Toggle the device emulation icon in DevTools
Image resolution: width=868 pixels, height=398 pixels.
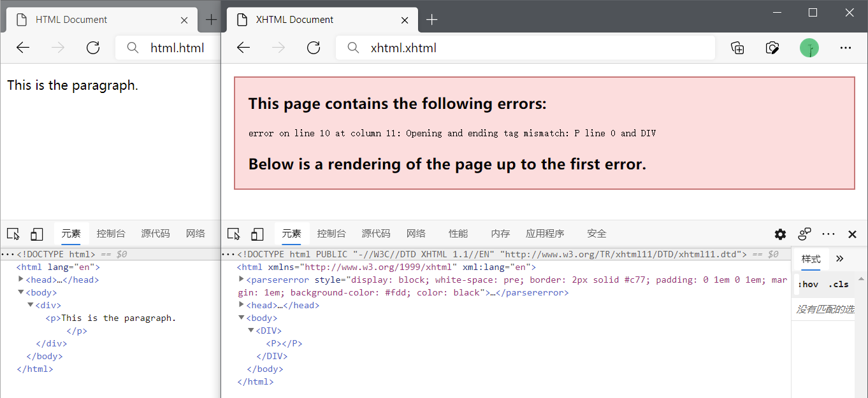coord(257,234)
